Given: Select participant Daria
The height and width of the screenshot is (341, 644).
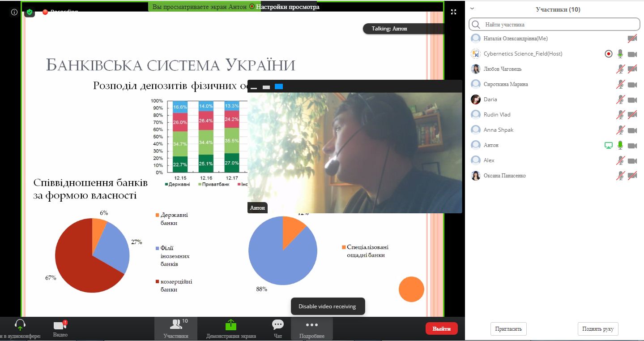Looking at the screenshot, I should click(x=554, y=99).
